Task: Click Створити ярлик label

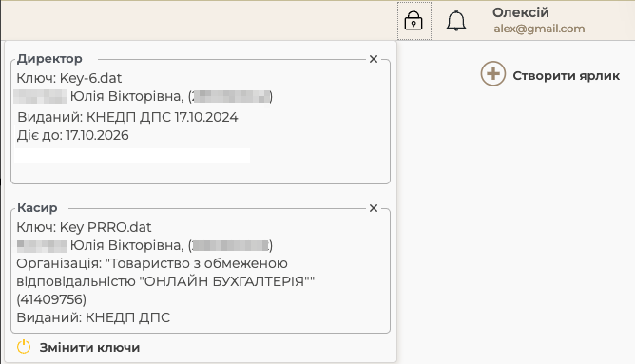Action: tap(567, 76)
